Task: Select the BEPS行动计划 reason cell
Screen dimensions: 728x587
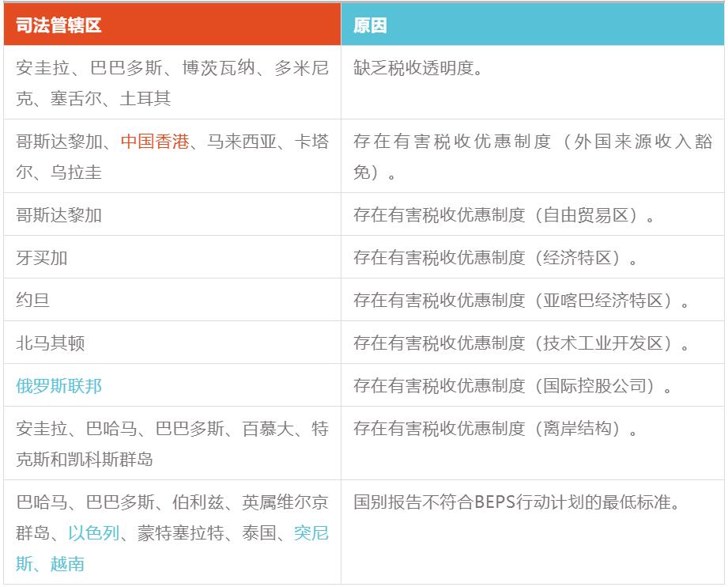Action: coord(517,503)
